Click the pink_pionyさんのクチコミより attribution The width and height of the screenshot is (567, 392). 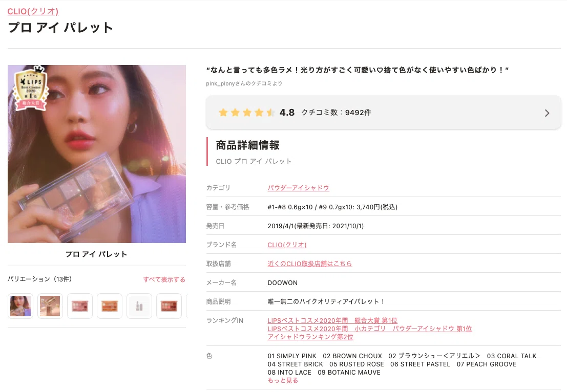(x=244, y=83)
